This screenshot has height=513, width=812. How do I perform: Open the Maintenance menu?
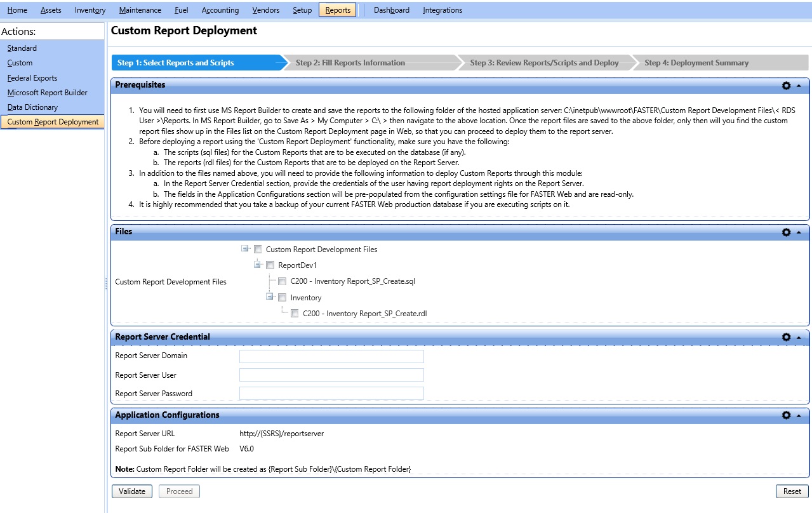pyautogui.click(x=140, y=10)
